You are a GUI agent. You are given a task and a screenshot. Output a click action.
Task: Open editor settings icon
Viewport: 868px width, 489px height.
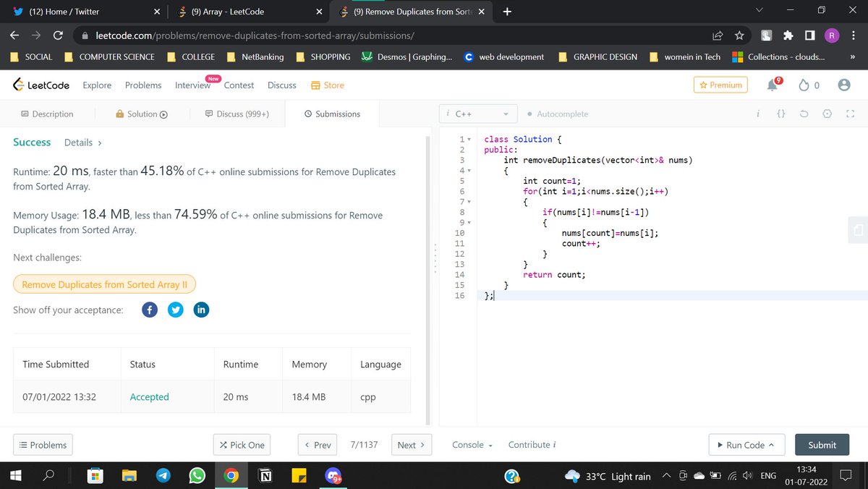(827, 114)
